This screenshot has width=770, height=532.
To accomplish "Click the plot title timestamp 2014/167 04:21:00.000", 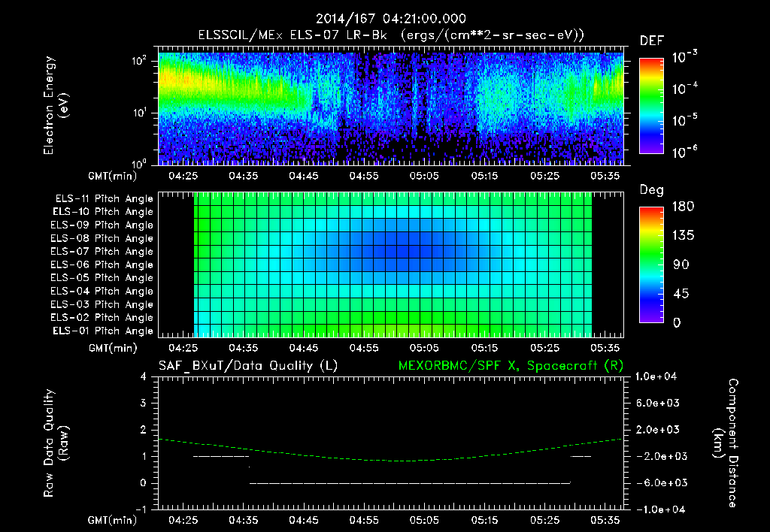I will [391, 19].
